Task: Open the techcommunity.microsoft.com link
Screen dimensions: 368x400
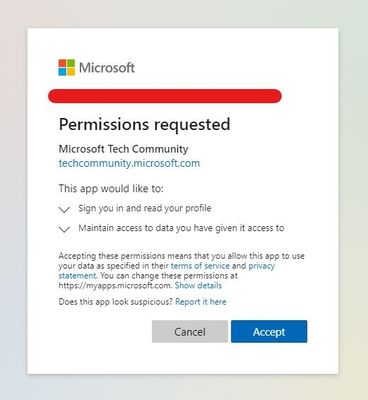Action: point(129,163)
